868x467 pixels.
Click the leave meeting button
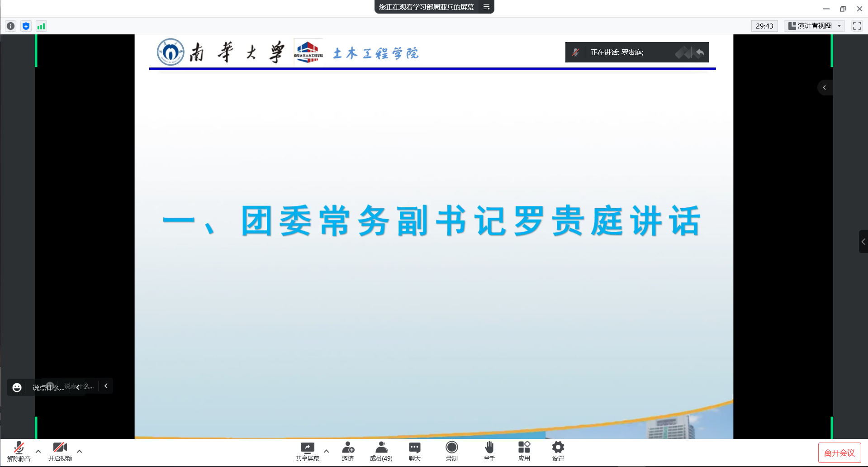pyautogui.click(x=839, y=453)
